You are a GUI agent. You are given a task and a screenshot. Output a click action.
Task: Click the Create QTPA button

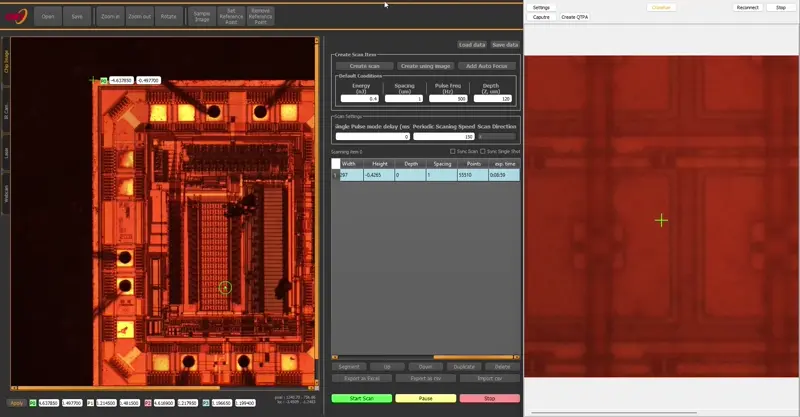[574, 17]
